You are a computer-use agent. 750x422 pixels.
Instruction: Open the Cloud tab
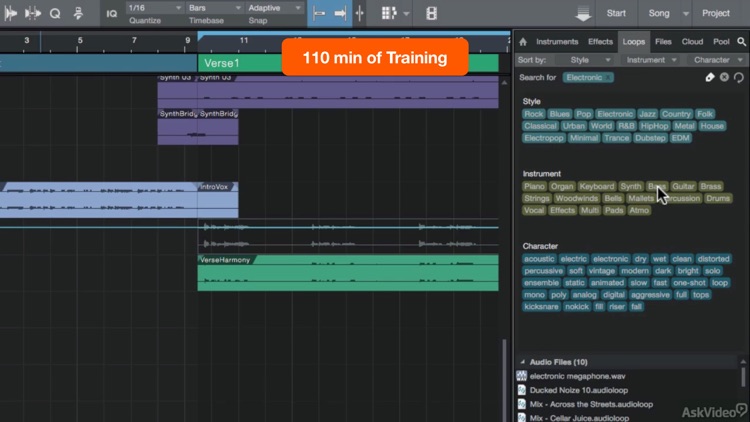click(692, 42)
